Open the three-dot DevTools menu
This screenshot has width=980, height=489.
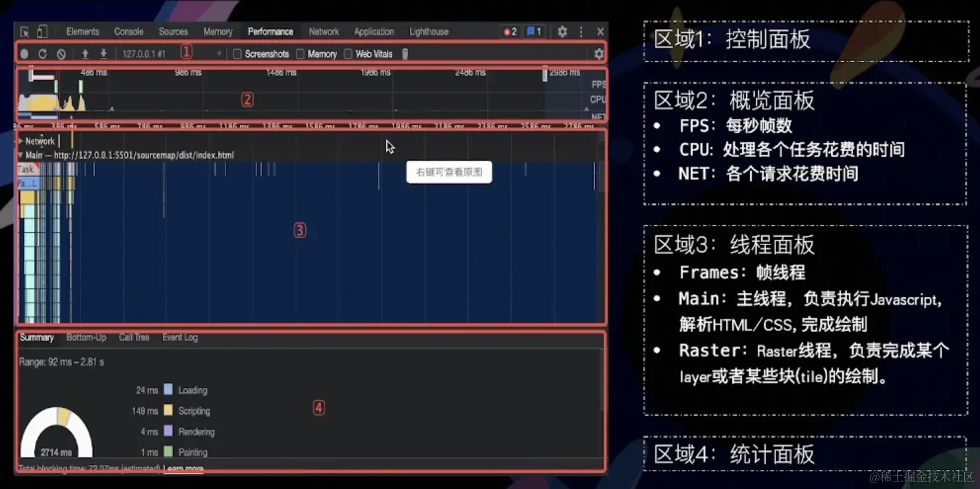[581, 32]
